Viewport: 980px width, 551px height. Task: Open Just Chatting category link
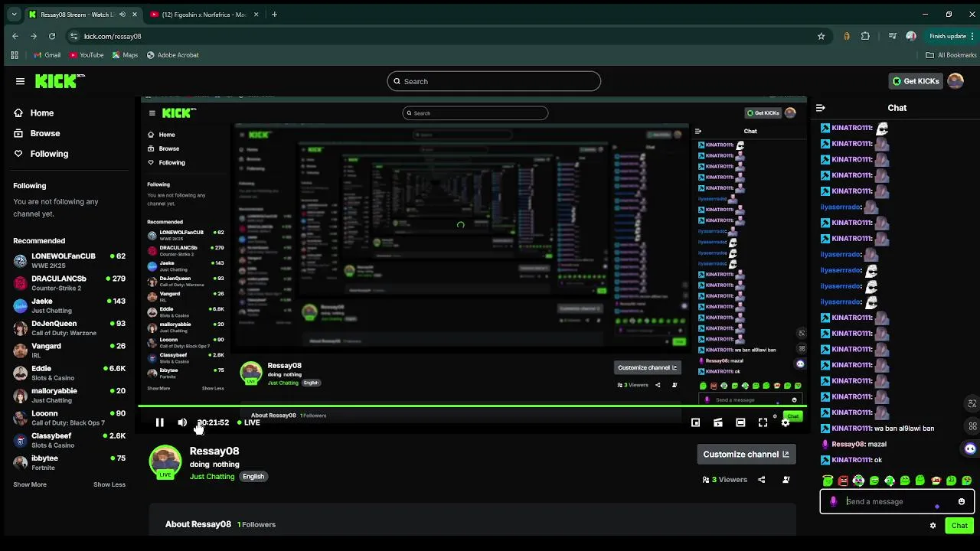212,476
